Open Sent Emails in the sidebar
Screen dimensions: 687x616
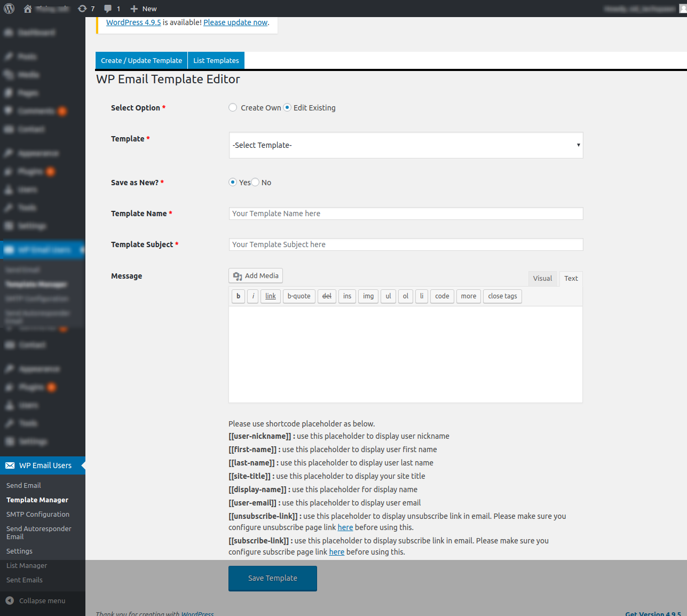pos(25,580)
